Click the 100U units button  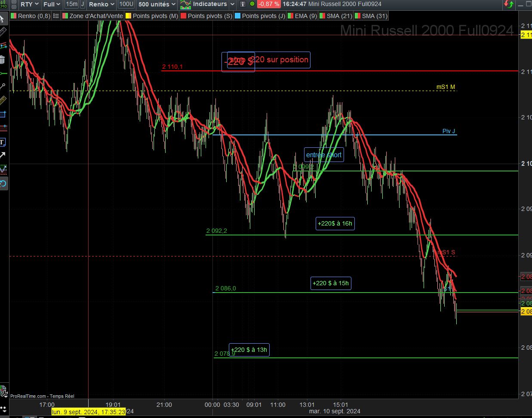(x=126, y=4)
